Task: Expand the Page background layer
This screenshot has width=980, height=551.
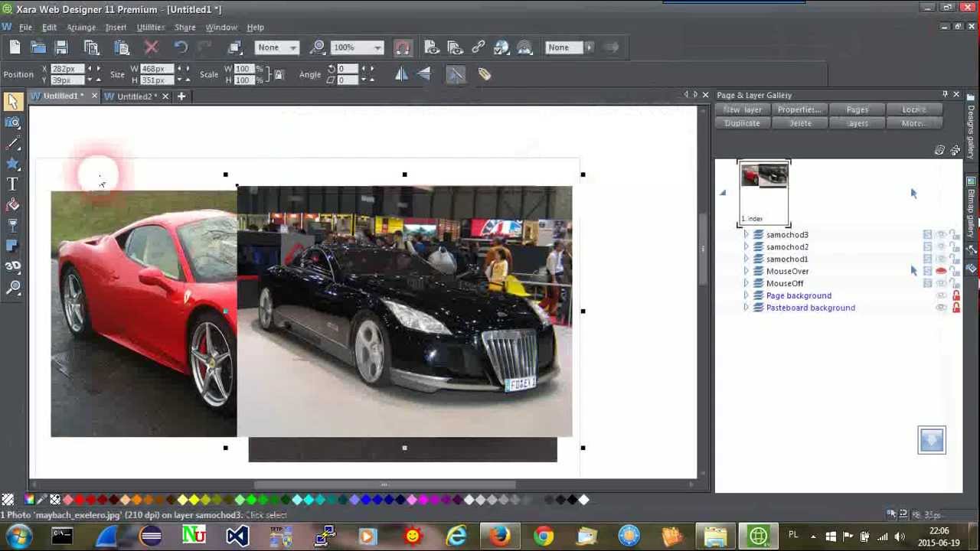Action: [x=746, y=295]
